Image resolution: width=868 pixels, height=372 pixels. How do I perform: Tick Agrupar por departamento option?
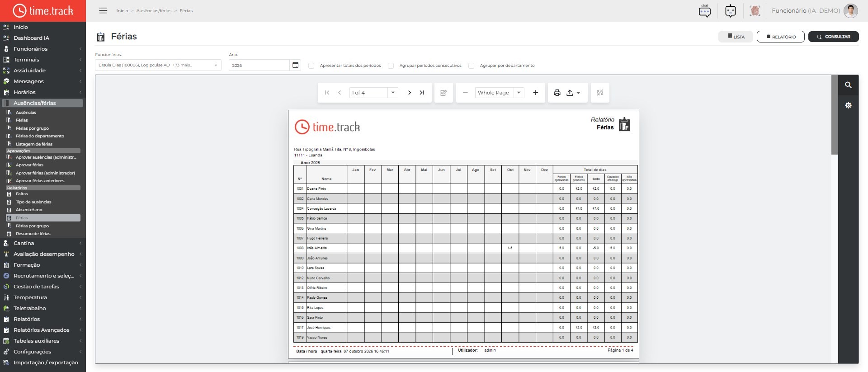(x=471, y=66)
